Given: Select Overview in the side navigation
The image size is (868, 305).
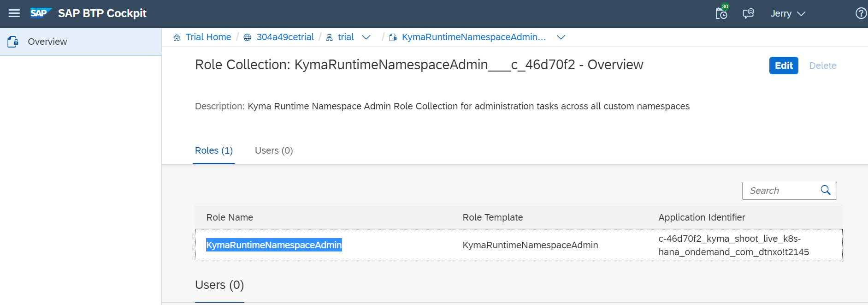Looking at the screenshot, I should click(47, 42).
